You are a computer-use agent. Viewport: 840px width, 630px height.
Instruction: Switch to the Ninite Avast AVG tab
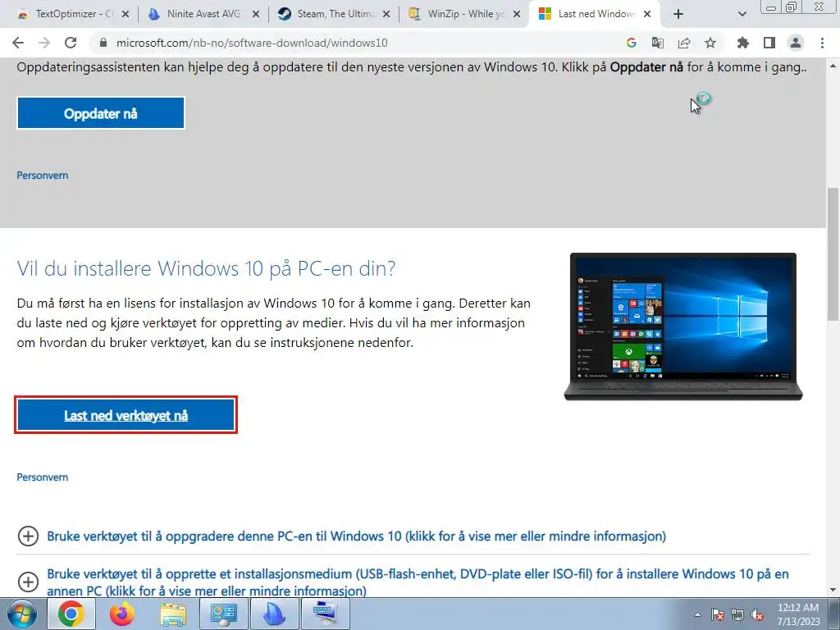(203, 14)
